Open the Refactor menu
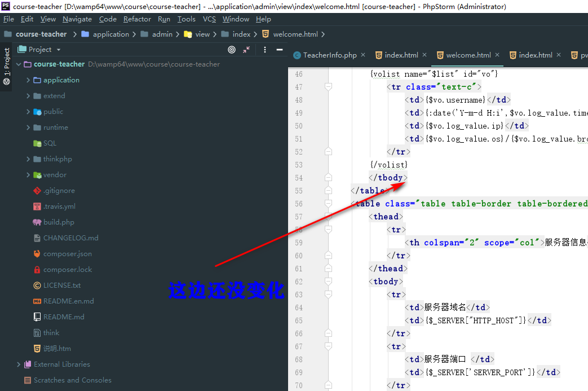 (x=137, y=19)
